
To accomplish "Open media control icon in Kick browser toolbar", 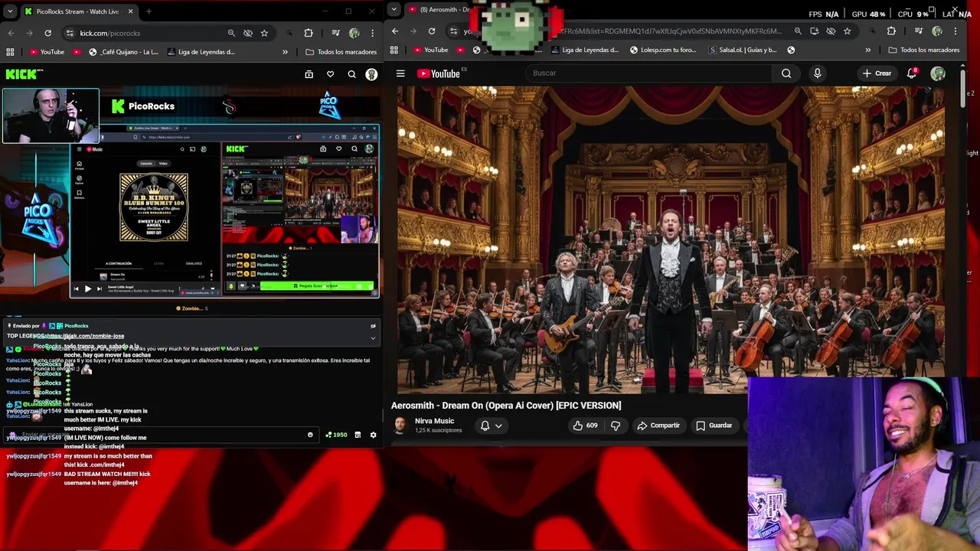I will (x=335, y=33).
